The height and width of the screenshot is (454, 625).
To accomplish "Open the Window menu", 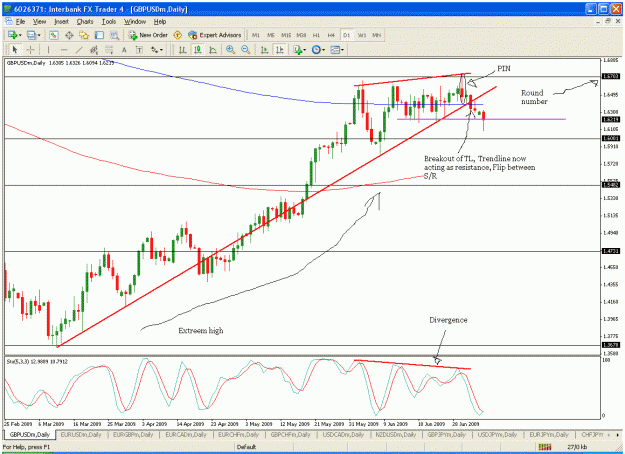I will tap(135, 22).
